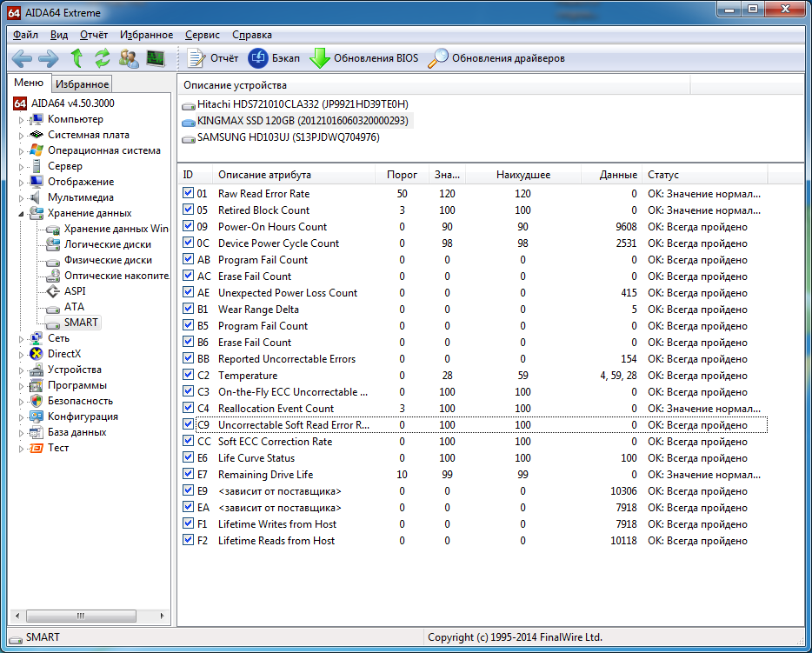Viewport: 812px width, 653px height.
Task: Expand the Системная плата node arrow
Action: coord(21,136)
